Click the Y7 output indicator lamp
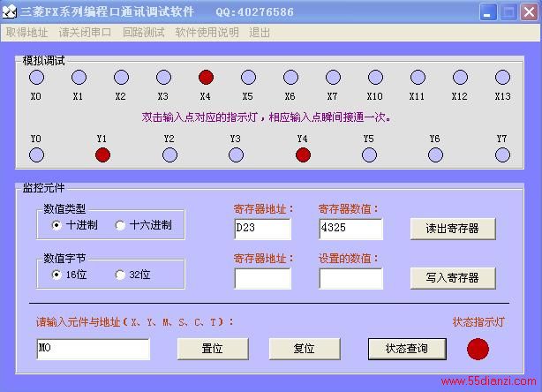542x392 pixels. (502, 155)
